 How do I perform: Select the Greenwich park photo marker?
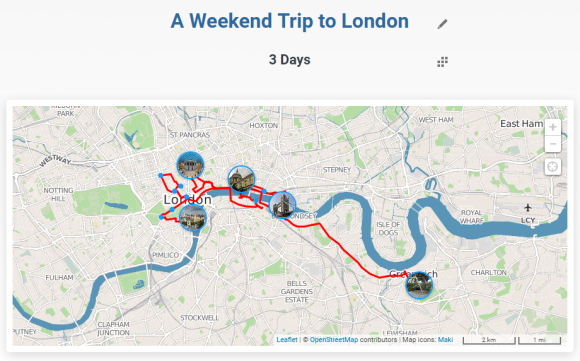(419, 285)
